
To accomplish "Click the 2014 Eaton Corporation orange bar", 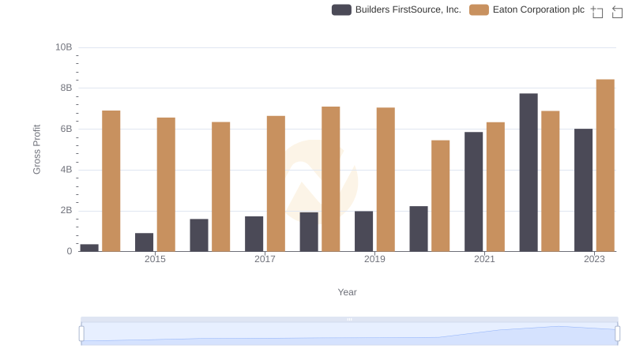I will tap(111, 181).
